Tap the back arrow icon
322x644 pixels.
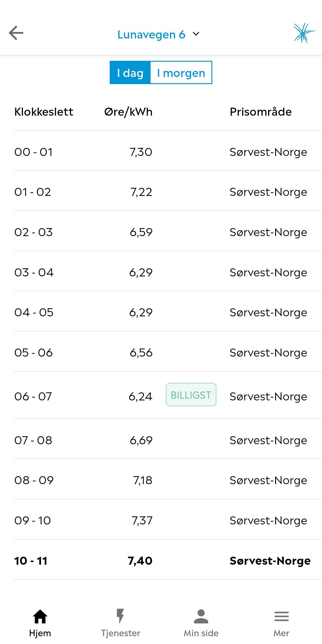coord(16,33)
